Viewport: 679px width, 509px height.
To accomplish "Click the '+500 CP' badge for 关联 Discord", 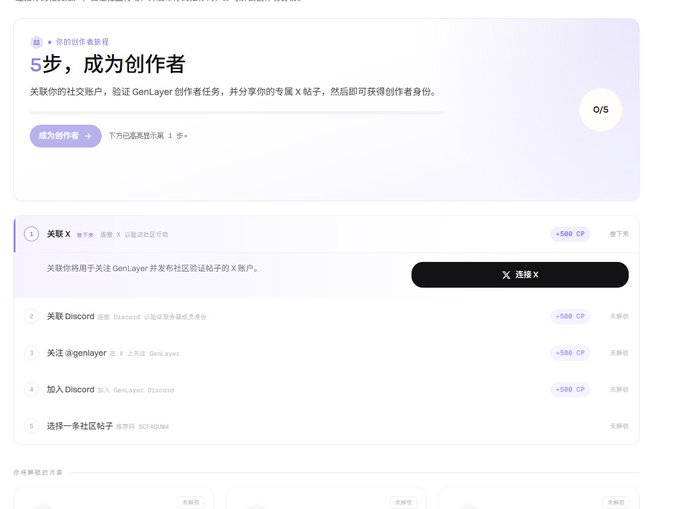I will 570,316.
